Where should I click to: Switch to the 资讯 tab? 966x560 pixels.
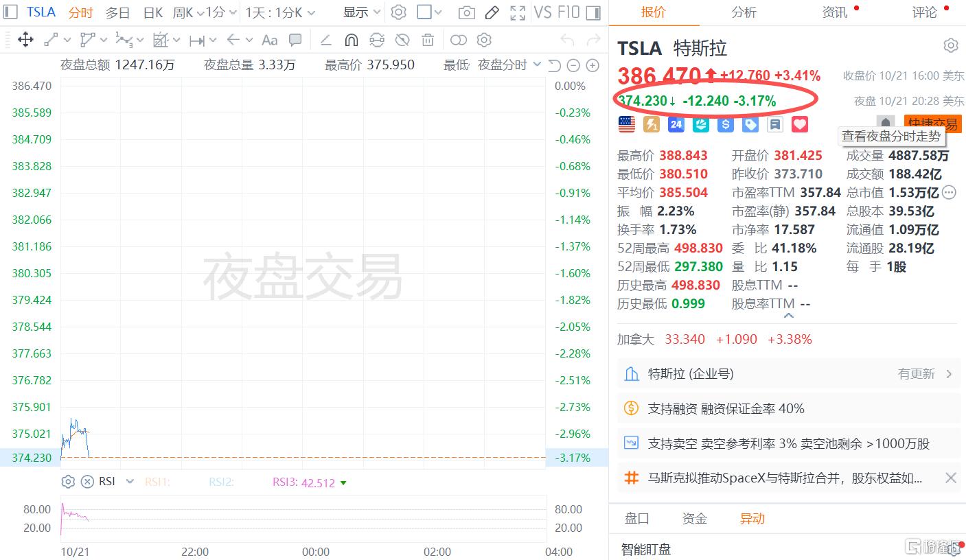point(835,12)
